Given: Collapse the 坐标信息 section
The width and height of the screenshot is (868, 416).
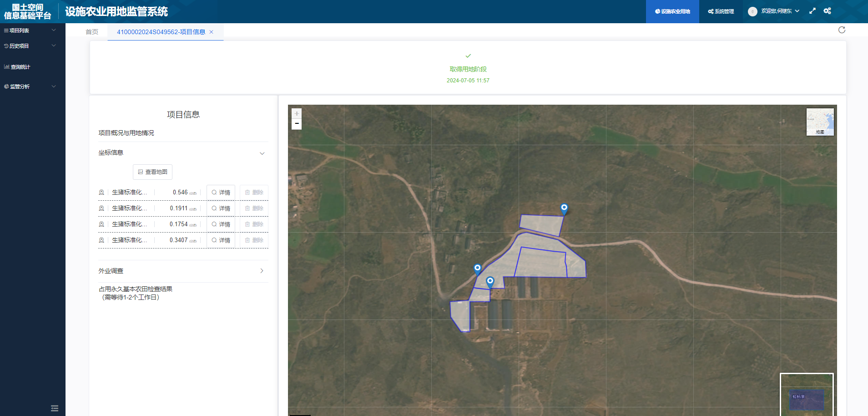Looking at the screenshot, I should pyautogui.click(x=262, y=153).
